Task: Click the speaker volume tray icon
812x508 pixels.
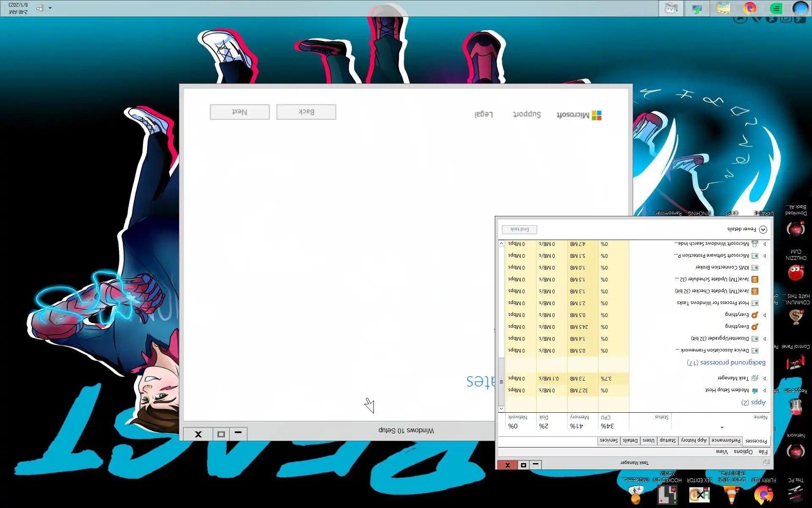Action: [x=40, y=8]
